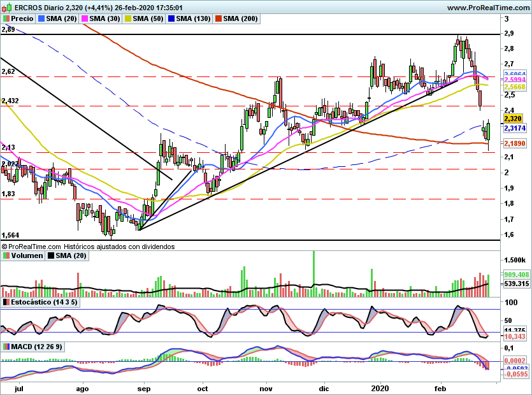Click the nov label on time axis
Viewport: 532px width, 395px height.
click(266, 389)
